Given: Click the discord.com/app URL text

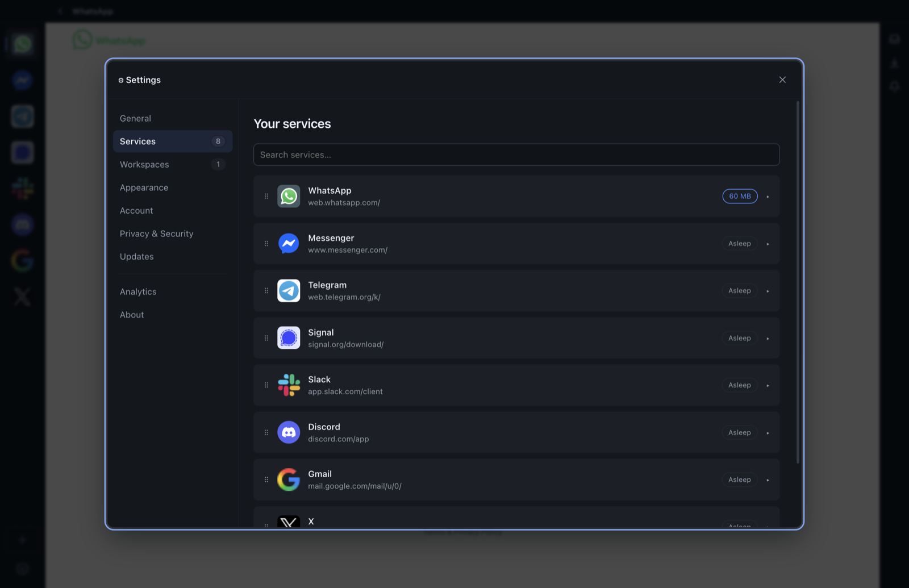Looking at the screenshot, I should coord(339,439).
